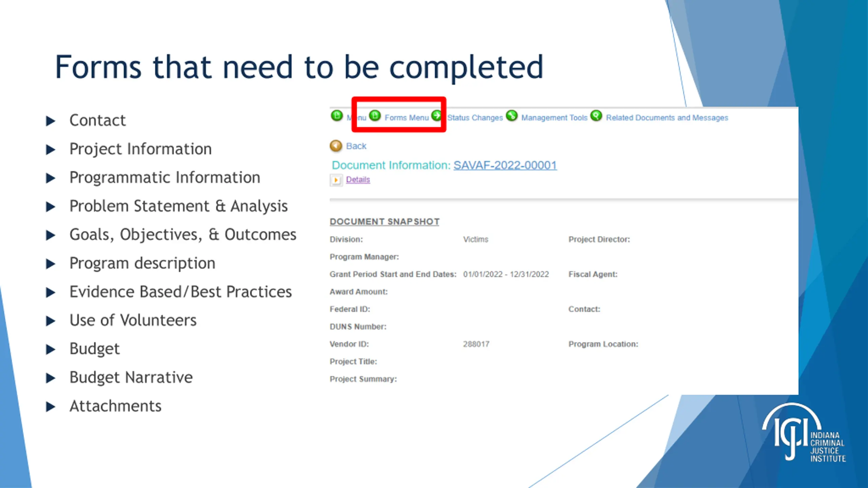Open document SAVAF-2022-00001 link
The height and width of the screenshot is (488, 868).
(x=505, y=165)
